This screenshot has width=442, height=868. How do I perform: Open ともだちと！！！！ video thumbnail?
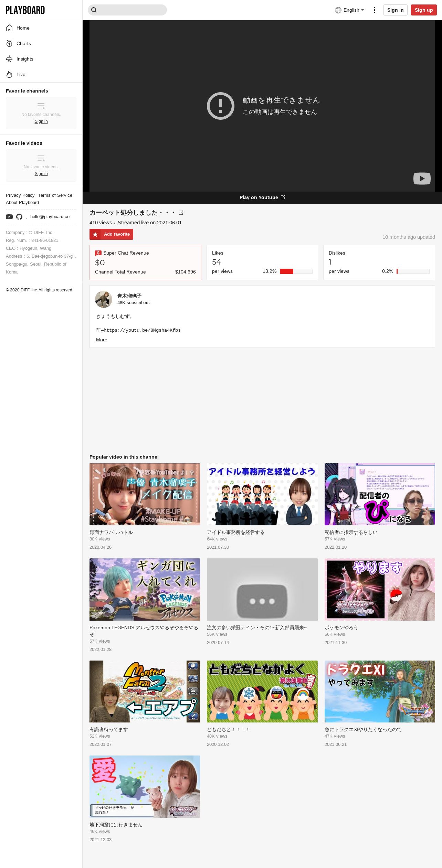pos(262,692)
